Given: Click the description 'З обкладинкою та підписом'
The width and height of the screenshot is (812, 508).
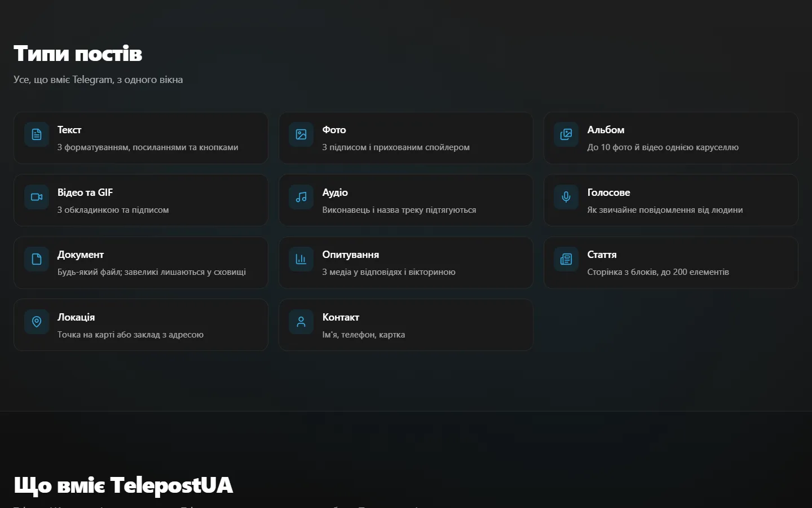Looking at the screenshot, I should click(x=113, y=210).
